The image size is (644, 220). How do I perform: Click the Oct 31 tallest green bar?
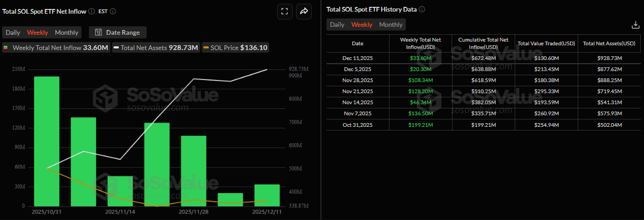pos(47,141)
